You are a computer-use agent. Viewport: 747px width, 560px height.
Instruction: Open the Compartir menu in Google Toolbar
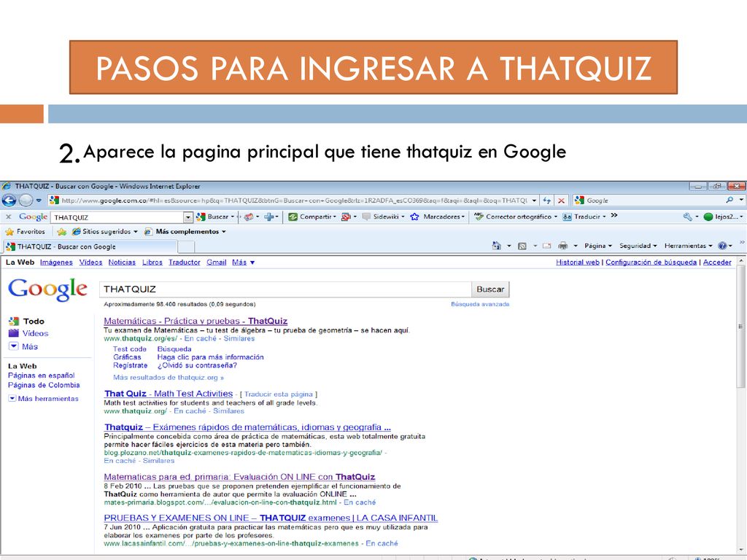tap(311, 217)
